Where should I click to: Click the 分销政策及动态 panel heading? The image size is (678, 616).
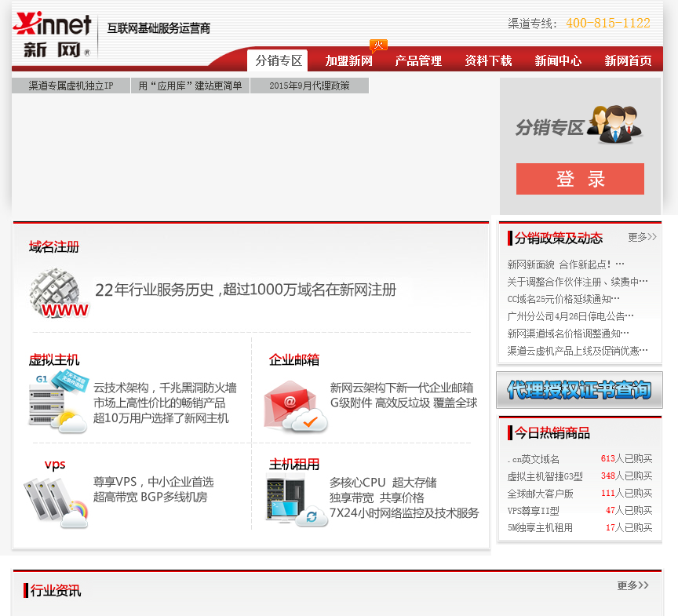558,238
